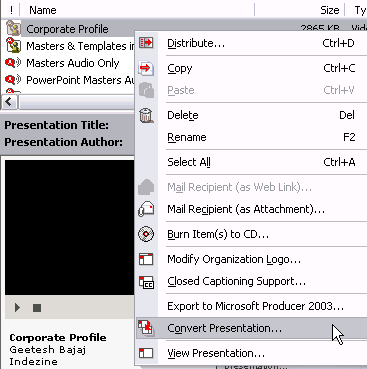Click the Convert Presentation icon
Viewport: 367px width, 369px height.
pyautogui.click(x=146, y=328)
